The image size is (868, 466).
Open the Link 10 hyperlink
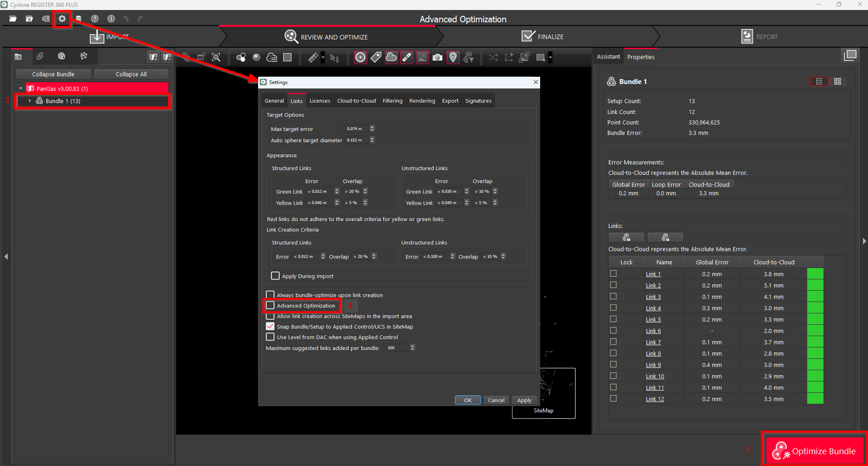coord(655,376)
